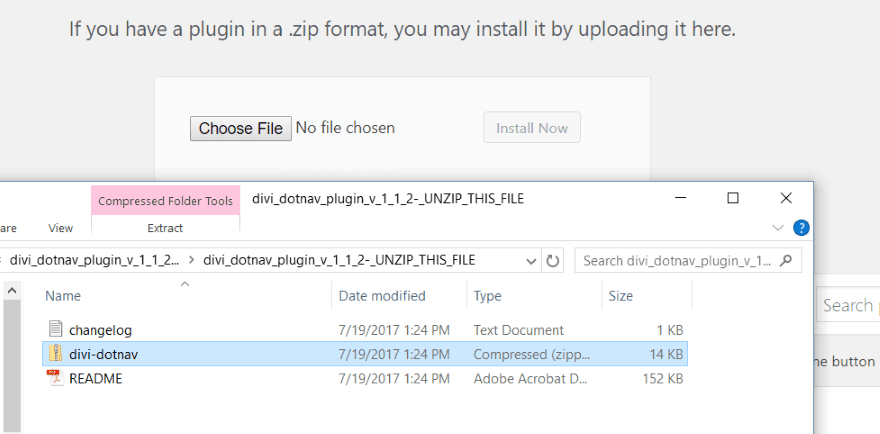Click the Refresh icon beside address bar

point(553,261)
